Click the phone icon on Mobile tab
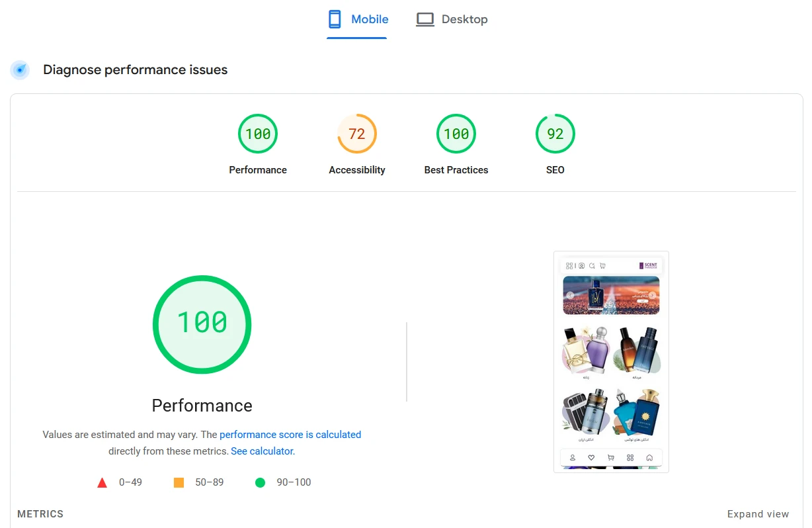The image size is (812, 528). click(x=335, y=19)
